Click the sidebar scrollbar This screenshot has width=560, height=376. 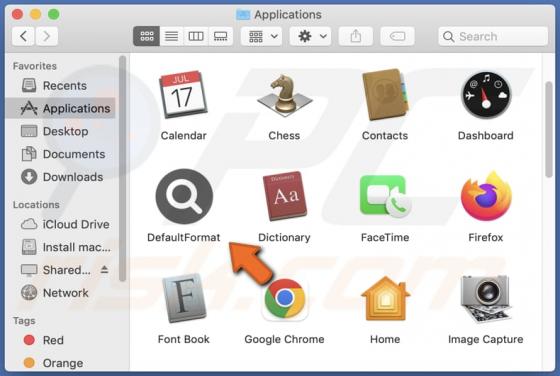(122, 168)
